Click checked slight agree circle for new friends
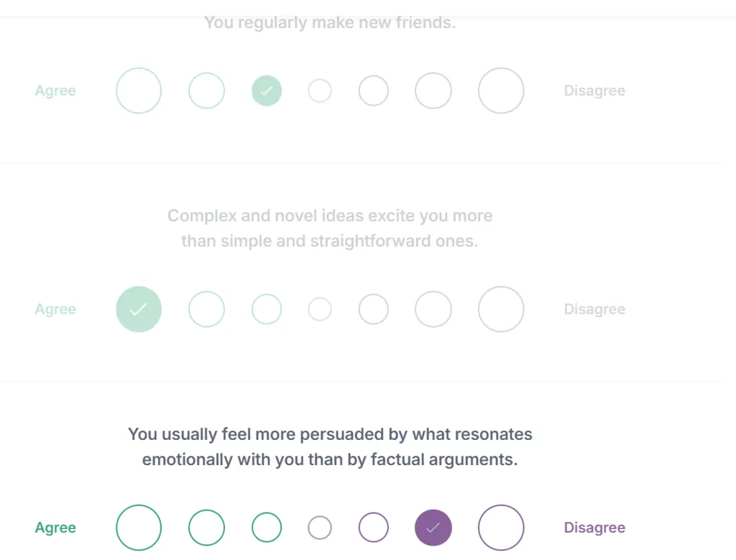This screenshot has height=560, width=736. click(x=267, y=91)
